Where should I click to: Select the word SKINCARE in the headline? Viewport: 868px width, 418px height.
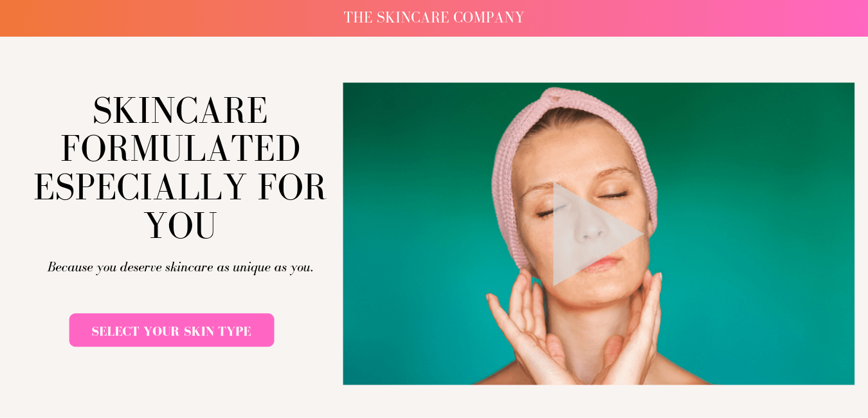click(181, 110)
